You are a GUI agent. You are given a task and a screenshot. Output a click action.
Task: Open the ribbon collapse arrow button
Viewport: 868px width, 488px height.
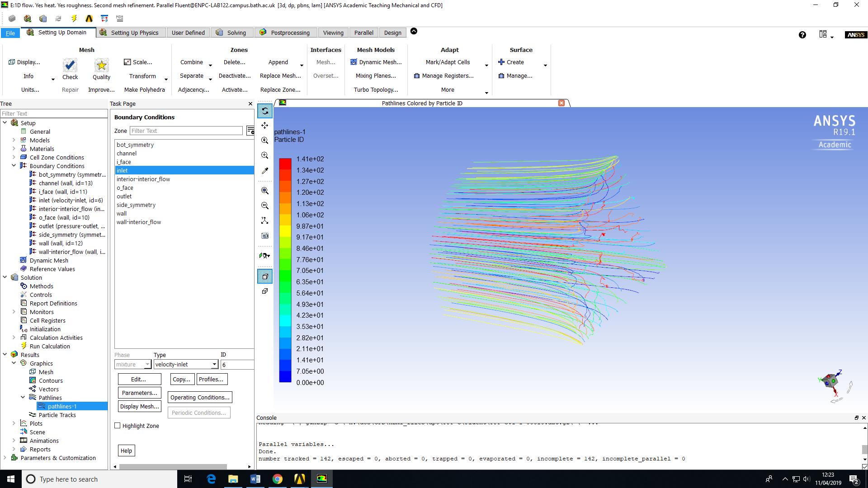[414, 31]
